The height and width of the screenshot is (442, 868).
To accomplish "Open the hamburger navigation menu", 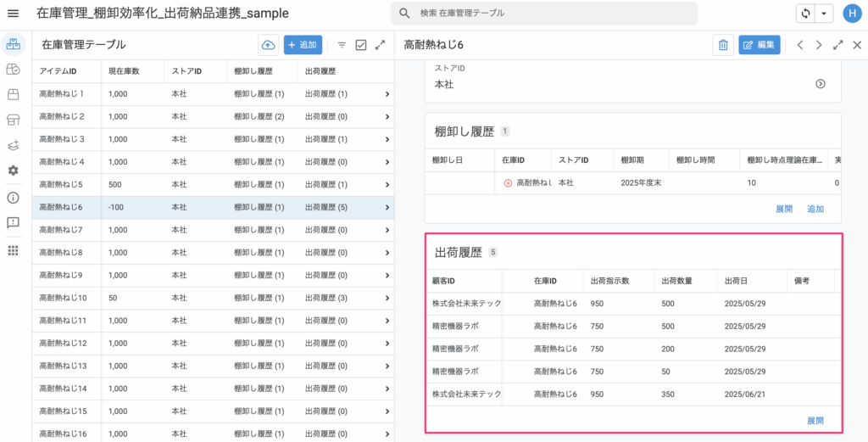I will point(14,14).
